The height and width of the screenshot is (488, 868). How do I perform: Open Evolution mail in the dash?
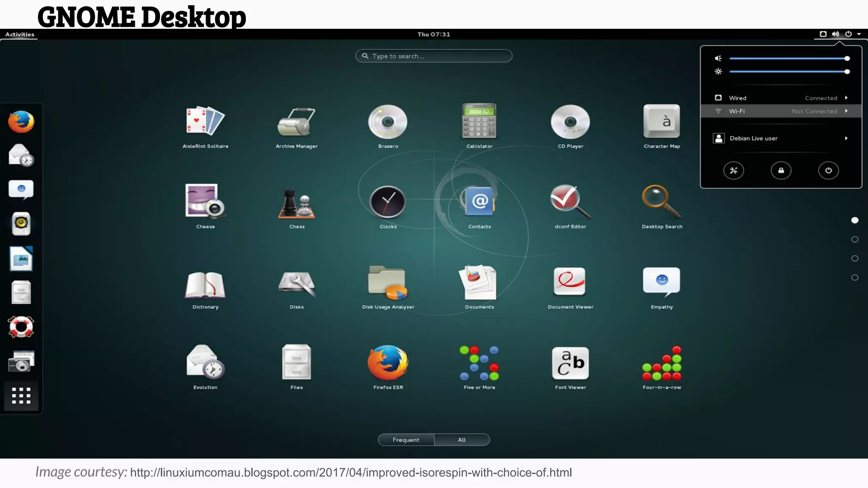[21, 155]
